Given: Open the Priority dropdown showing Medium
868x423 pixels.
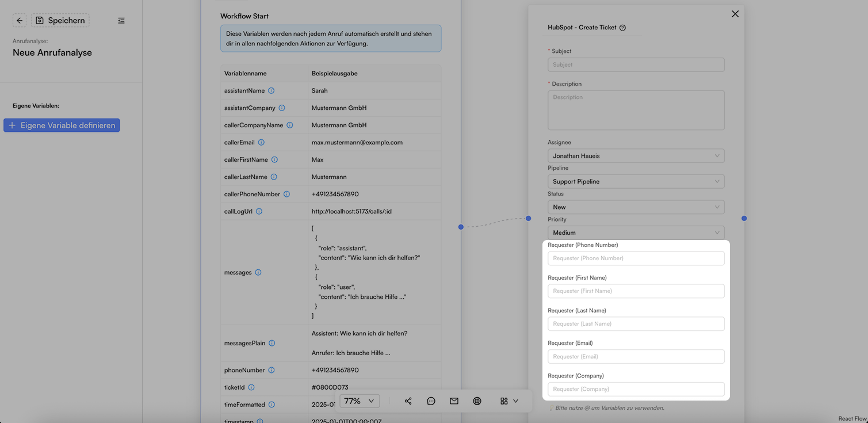Looking at the screenshot, I should click(636, 233).
